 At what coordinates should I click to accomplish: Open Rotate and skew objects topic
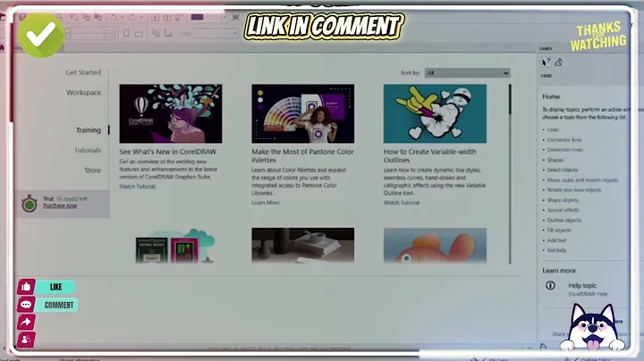point(573,190)
